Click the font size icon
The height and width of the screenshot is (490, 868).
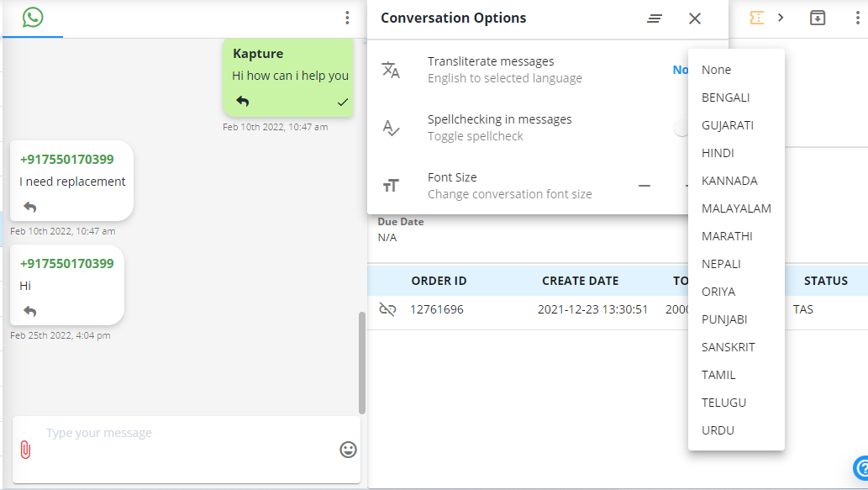[391, 186]
